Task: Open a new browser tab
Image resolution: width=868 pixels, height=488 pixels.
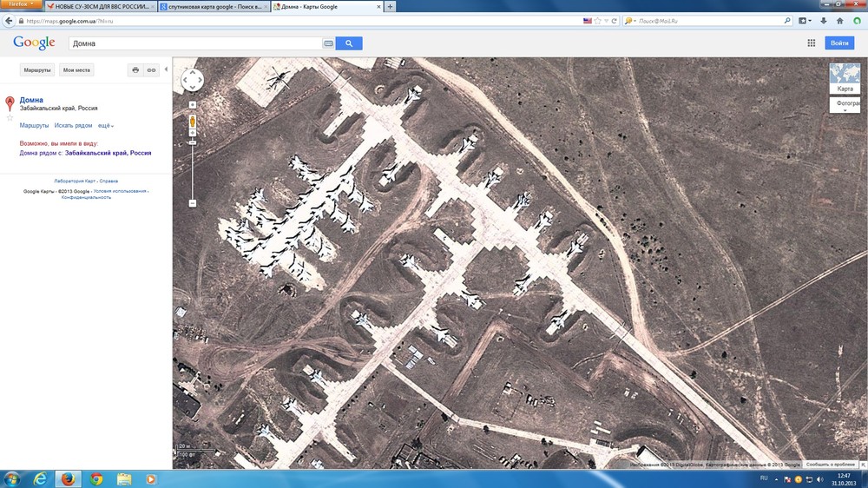Action: (x=391, y=7)
